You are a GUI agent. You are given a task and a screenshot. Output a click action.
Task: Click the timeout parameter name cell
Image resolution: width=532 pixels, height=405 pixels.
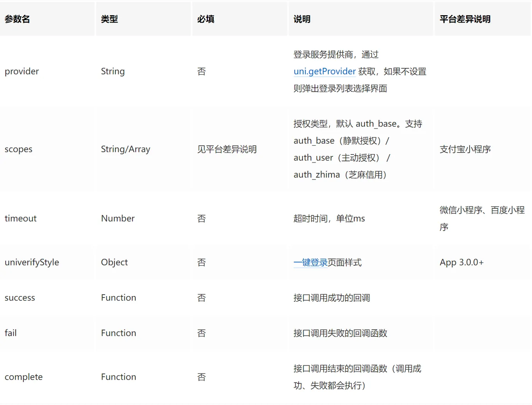point(21,218)
